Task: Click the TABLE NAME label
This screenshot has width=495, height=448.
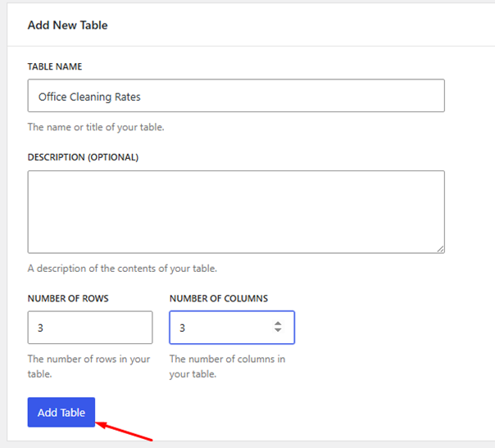Action: (x=55, y=66)
